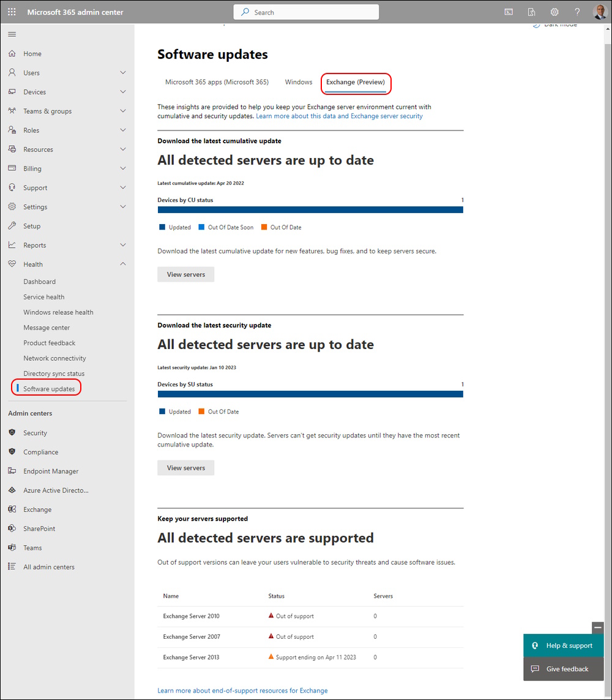Viewport: 612px width, 700px height.
Task: Open the app launcher waffle icon
Action: point(12,12)
